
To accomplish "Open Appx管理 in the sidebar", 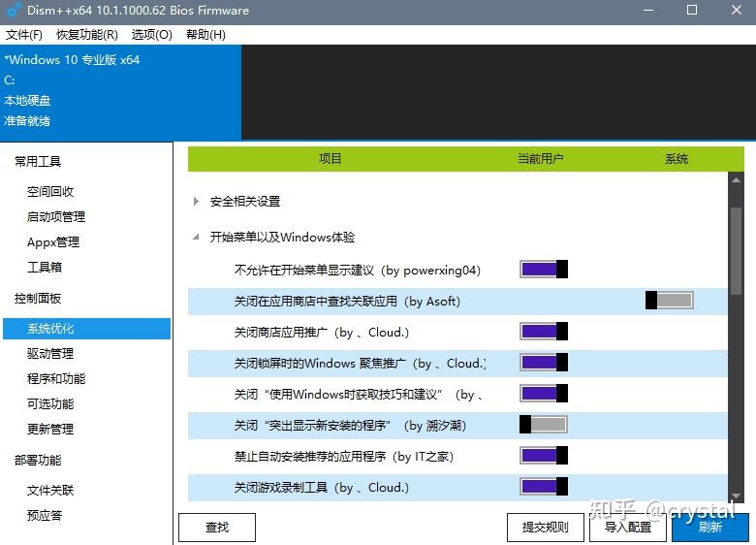I will click(x=53, y=241).
